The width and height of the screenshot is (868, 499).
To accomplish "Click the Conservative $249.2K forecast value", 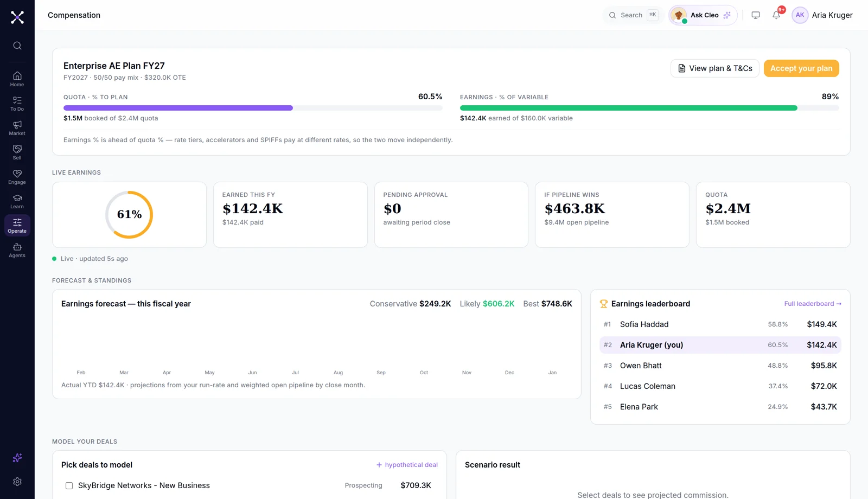I will [x=411, y=304].
